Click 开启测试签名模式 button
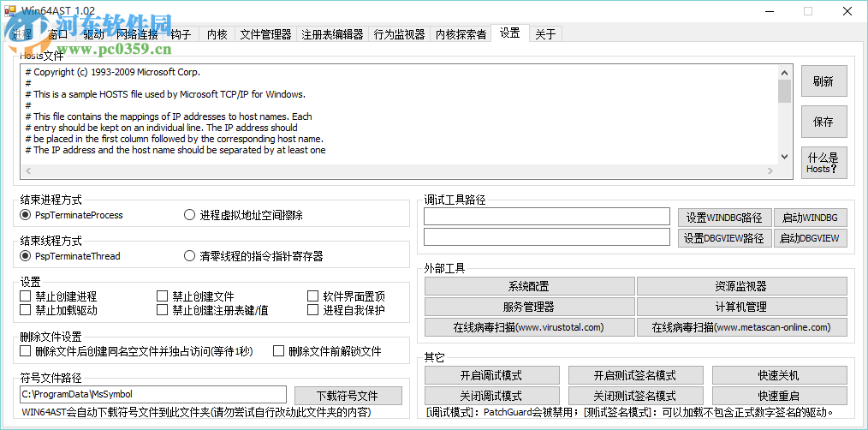This screenshot has width=868, height=430. coord(635,375)
